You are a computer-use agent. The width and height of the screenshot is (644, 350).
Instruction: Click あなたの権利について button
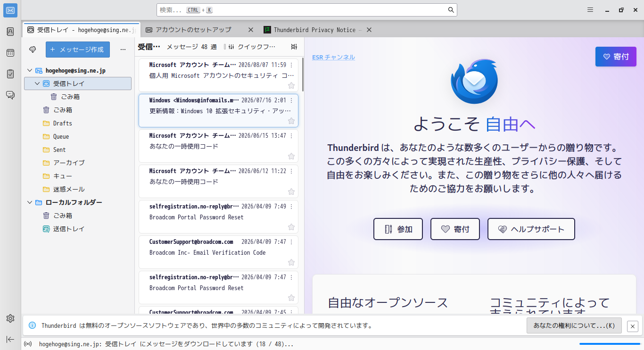pyautogui.click(x=574, y=325)
